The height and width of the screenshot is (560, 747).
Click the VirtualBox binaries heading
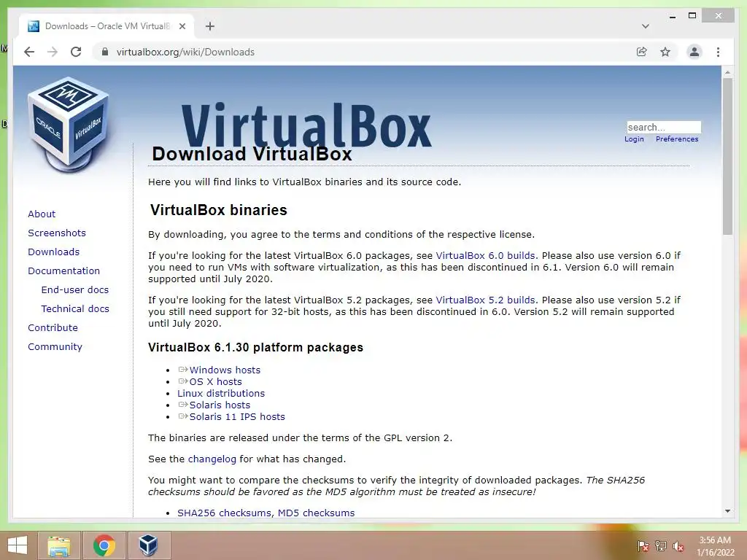[219, 210]
